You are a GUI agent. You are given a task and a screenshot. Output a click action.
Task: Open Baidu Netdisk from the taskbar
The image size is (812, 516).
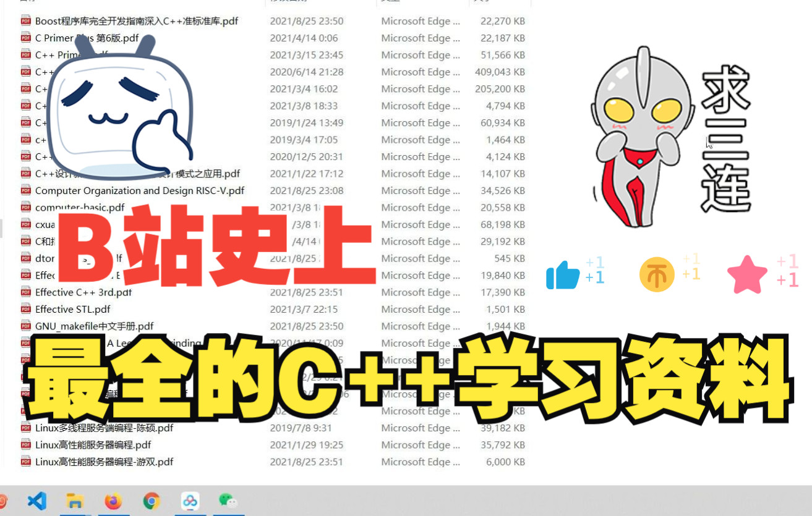190,501
